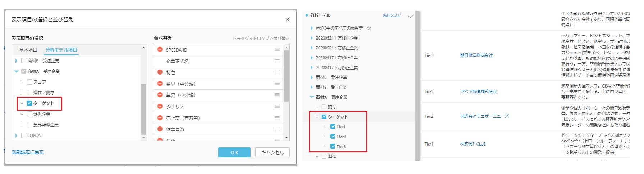Close the 表示項目の選択と並び替え dialog with X
Viewport: 644px width, 174px height.
pos(287,19)
